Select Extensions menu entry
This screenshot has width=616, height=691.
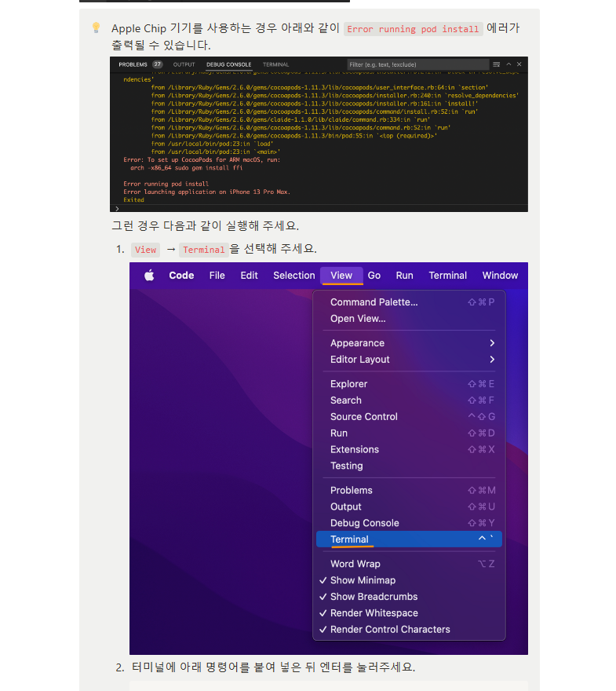point(409,449)
